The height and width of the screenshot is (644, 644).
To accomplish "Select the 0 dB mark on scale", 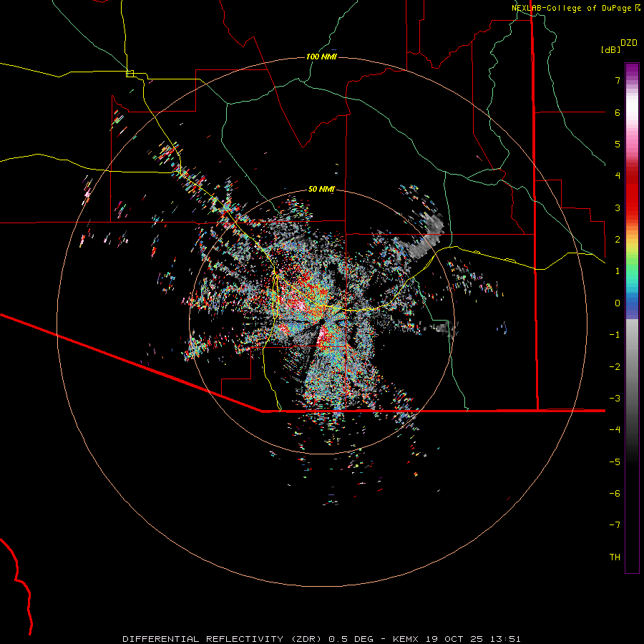I will (x=618, y=303).
